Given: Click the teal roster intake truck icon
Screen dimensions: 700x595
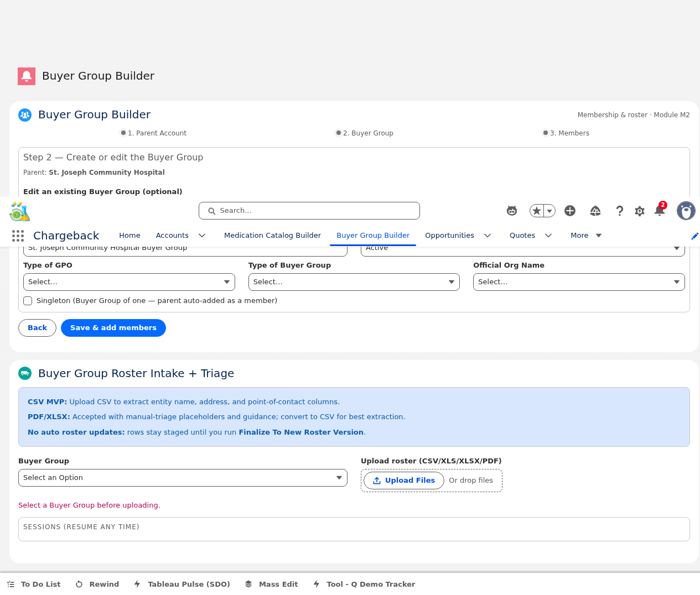Looking at the screenshot, I should click(25, 373).
